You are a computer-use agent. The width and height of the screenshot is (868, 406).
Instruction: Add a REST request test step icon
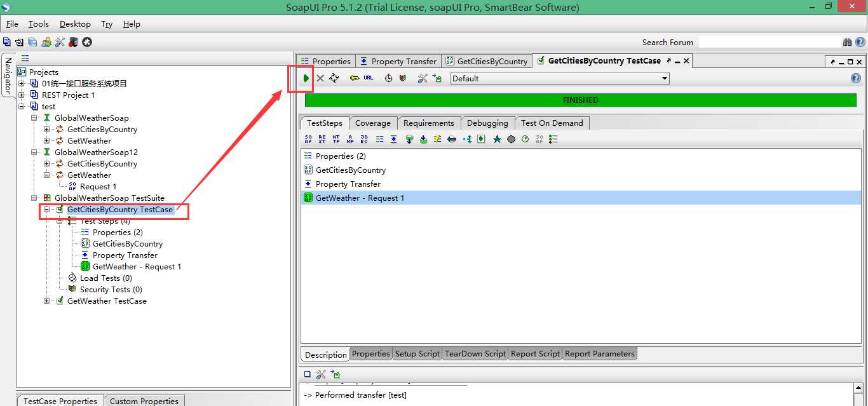[322, 139]
